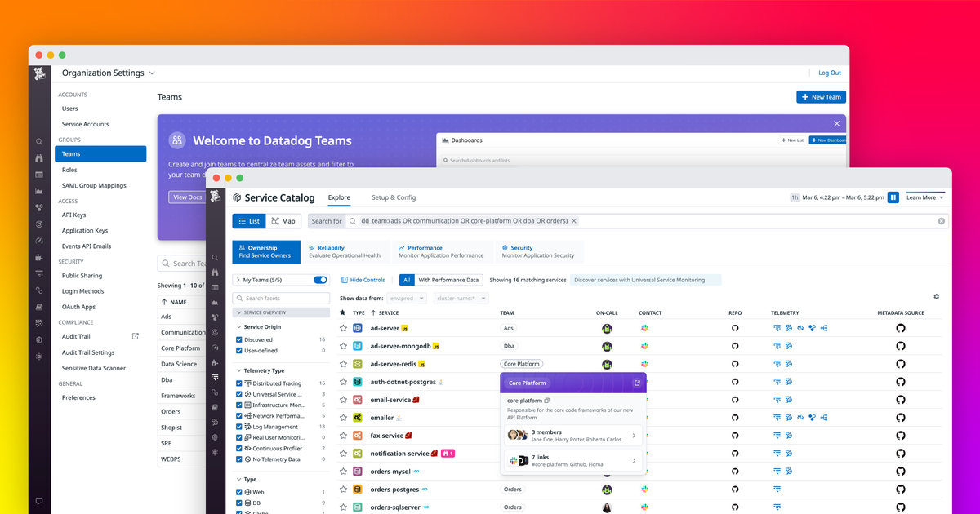Click the search icon in Service Catalog's dark sidebar
980x514 pixels.
[215, 257]
